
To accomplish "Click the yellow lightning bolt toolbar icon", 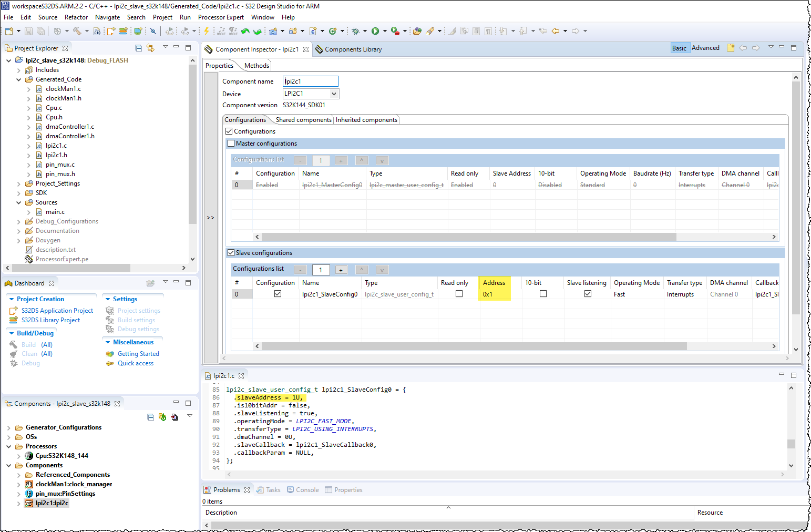I will (x=207, y=32).
